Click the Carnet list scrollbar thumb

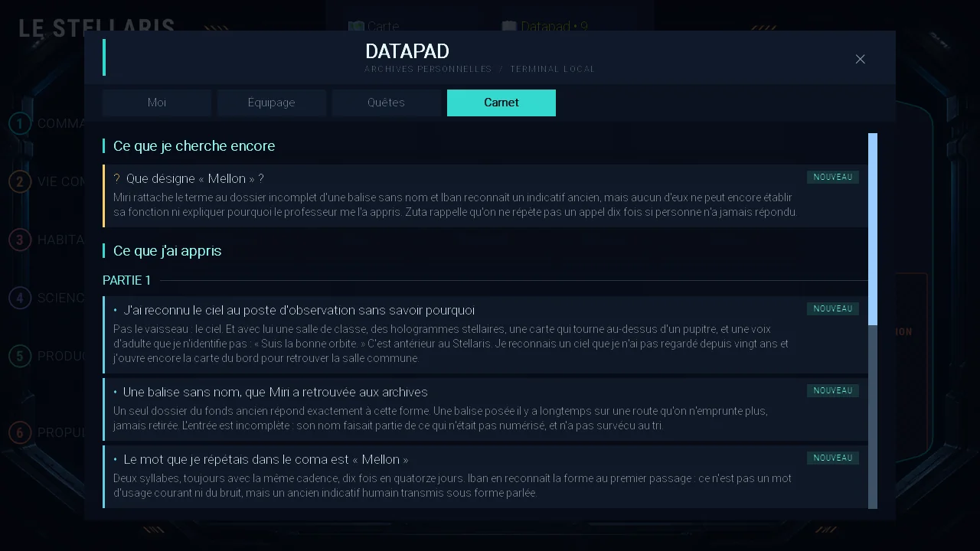[873, 230]
